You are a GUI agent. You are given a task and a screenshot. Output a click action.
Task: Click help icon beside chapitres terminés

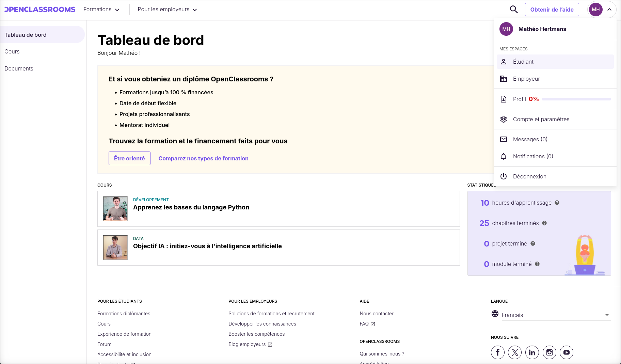coord(544,223)
